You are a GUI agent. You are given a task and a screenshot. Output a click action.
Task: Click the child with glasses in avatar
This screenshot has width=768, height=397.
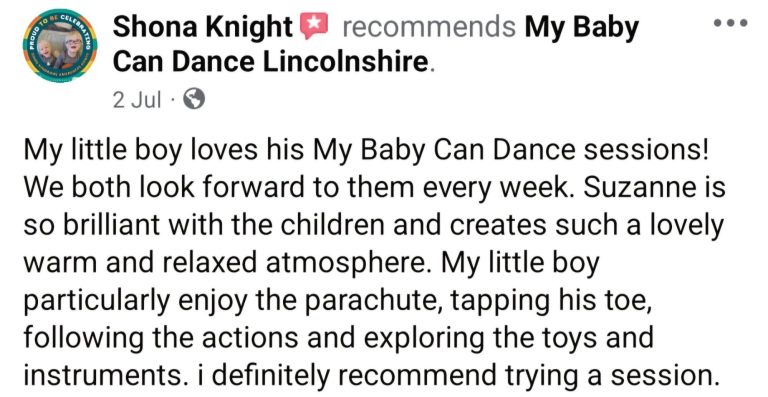pos(73,49)
